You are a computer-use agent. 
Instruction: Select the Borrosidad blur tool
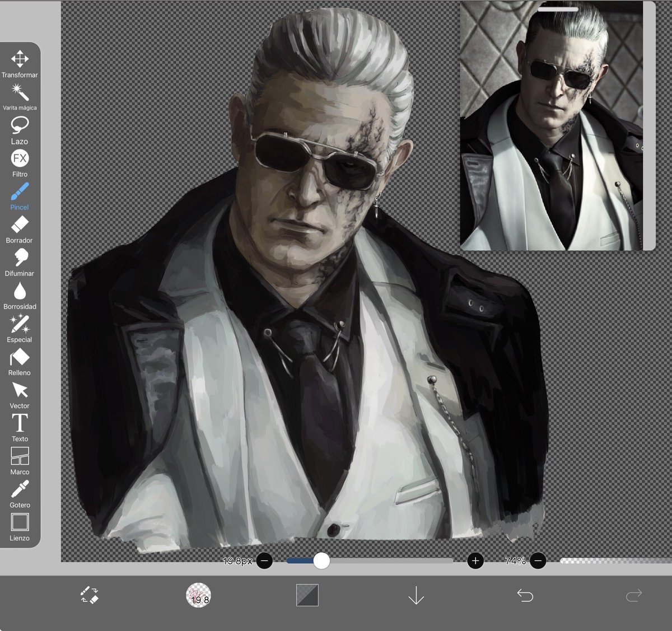point(20,296)
